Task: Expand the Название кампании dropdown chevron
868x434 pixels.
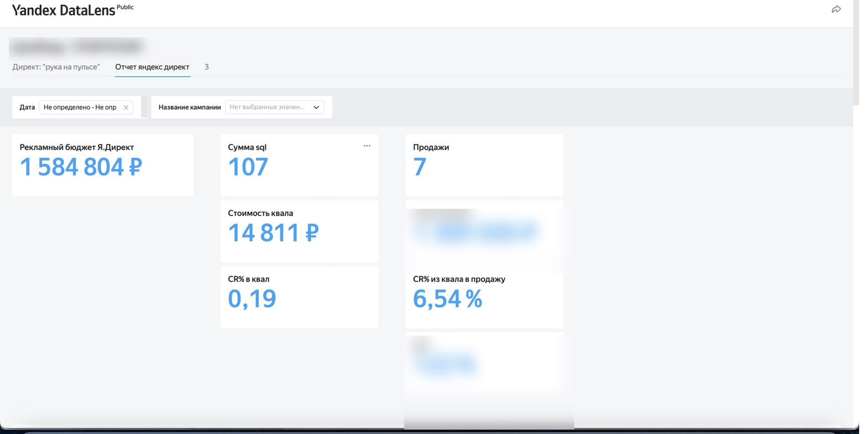Action: pyautogui.click(x=316, y=107)
